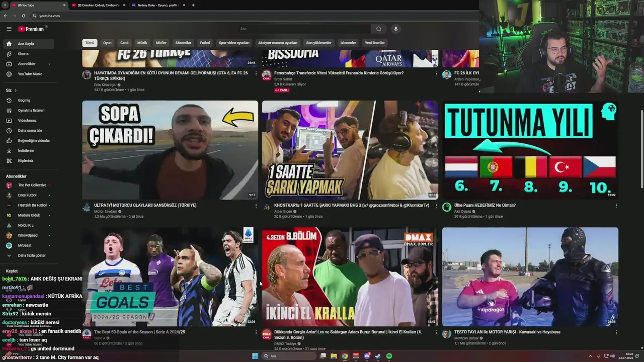Open options menu for Ülke Puanı video

tap(616, 205)
